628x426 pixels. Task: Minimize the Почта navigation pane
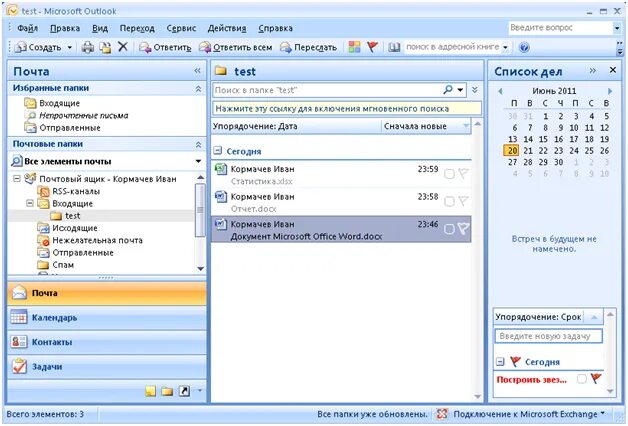click(x=197, y=71)
